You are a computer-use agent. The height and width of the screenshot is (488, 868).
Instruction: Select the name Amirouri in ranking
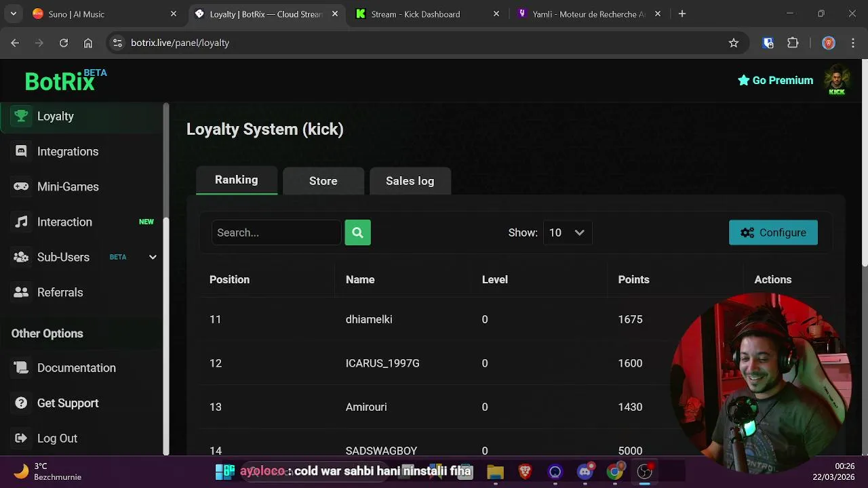pos(366,407)
